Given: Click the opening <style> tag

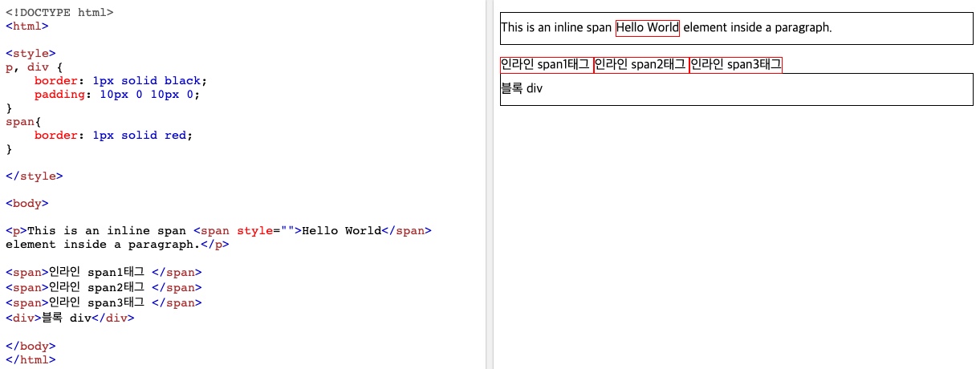Looking at the screenshot, I should pos(30,55).
